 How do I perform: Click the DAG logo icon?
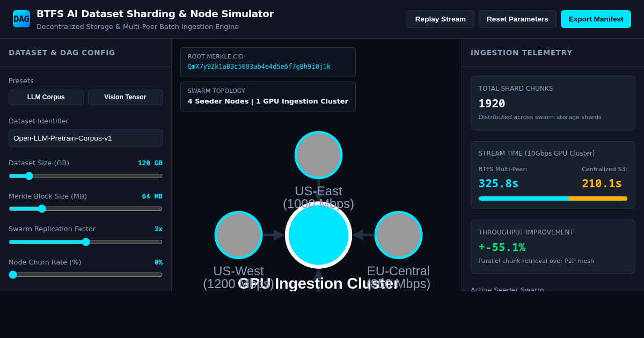pyautogui.click(x=21, y=19)
